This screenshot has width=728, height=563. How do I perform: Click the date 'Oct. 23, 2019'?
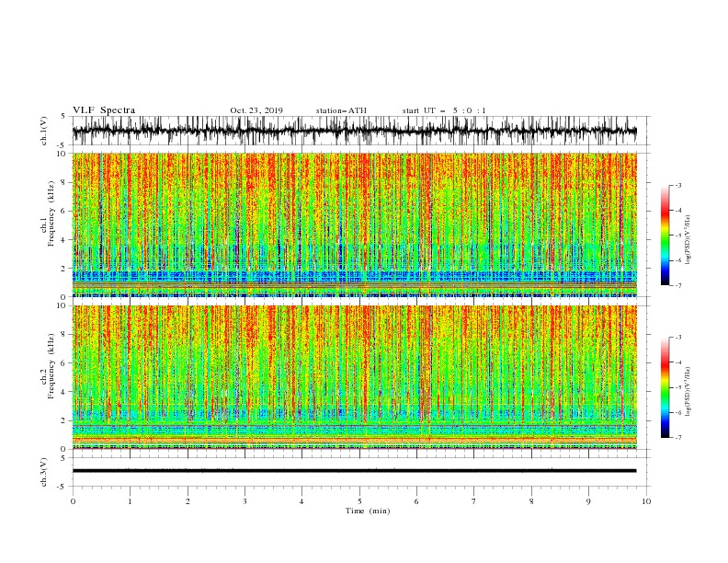pos(256,110)
